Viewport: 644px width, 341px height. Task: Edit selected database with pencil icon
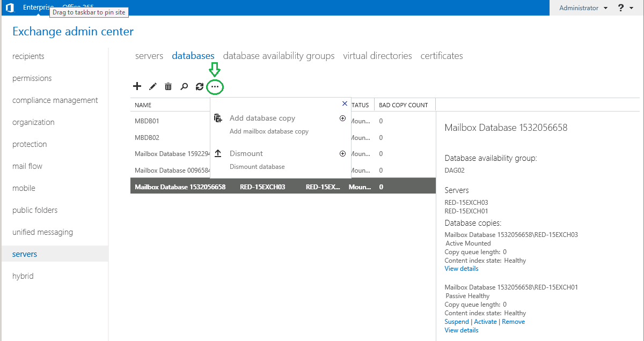[x=153, y=86]
